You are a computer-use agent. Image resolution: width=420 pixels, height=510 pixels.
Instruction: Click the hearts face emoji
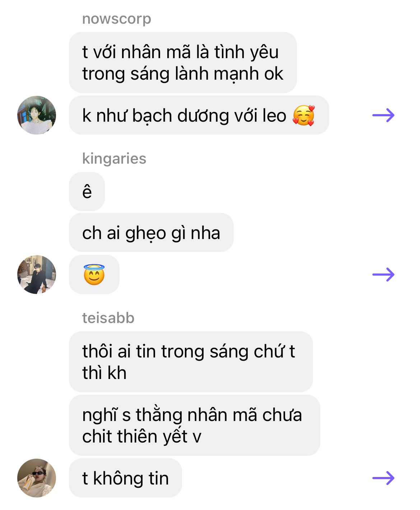[x=304, y=115]
